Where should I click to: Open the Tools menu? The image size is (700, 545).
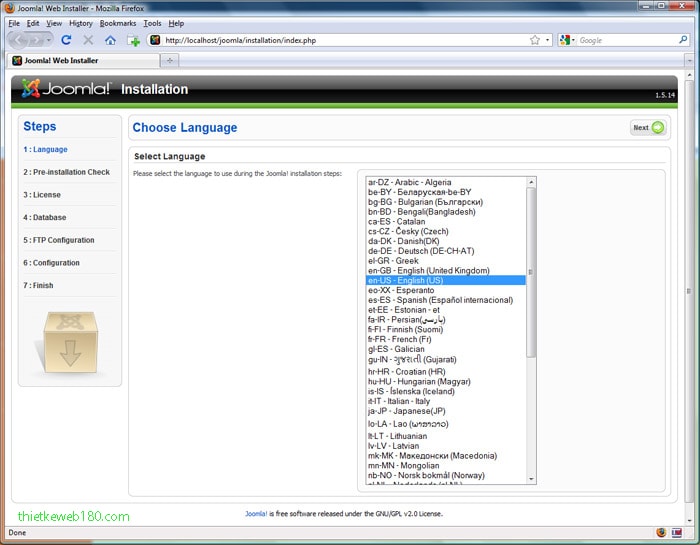point(152,23)
